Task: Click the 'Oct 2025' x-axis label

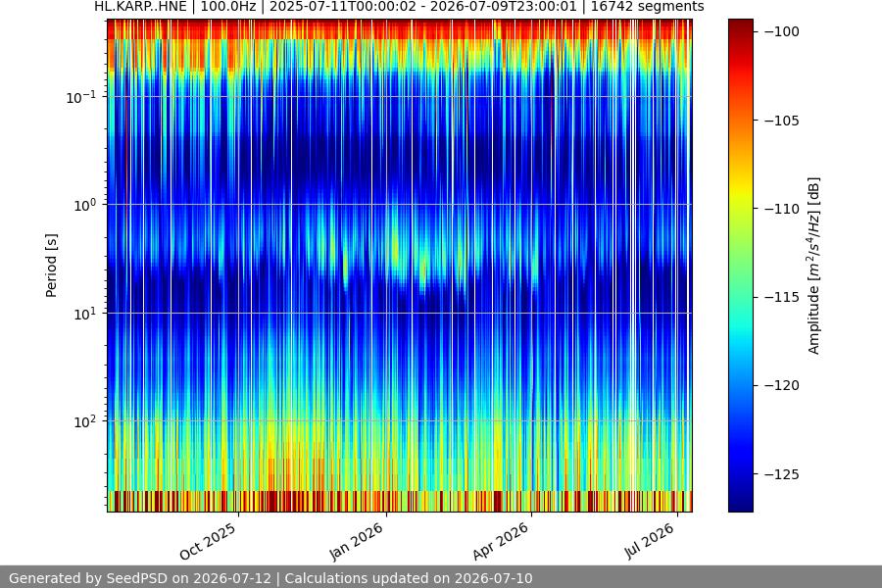Action: [x=208, y=542]
